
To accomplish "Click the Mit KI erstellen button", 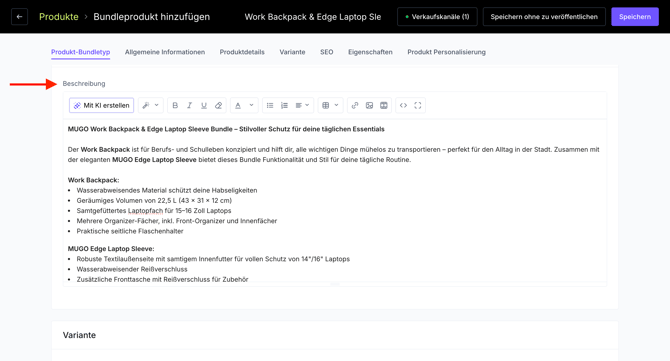I will (x=101, y=105).
